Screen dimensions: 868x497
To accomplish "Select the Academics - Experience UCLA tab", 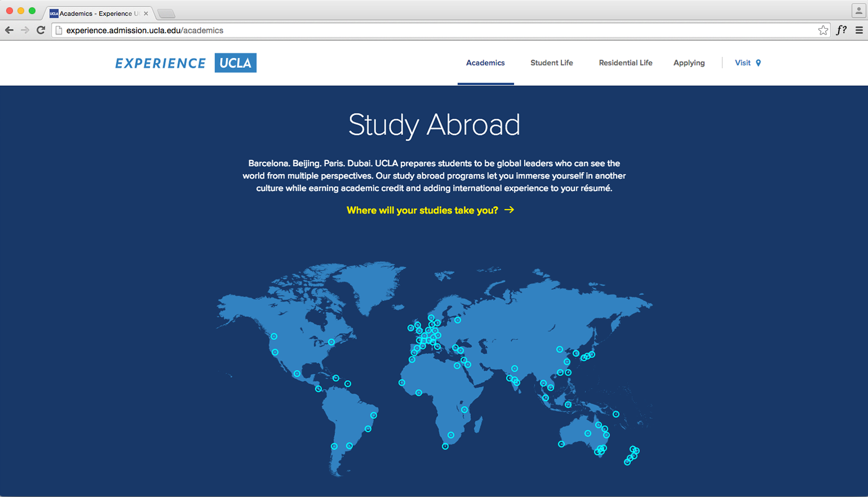I will pos(99,13).
